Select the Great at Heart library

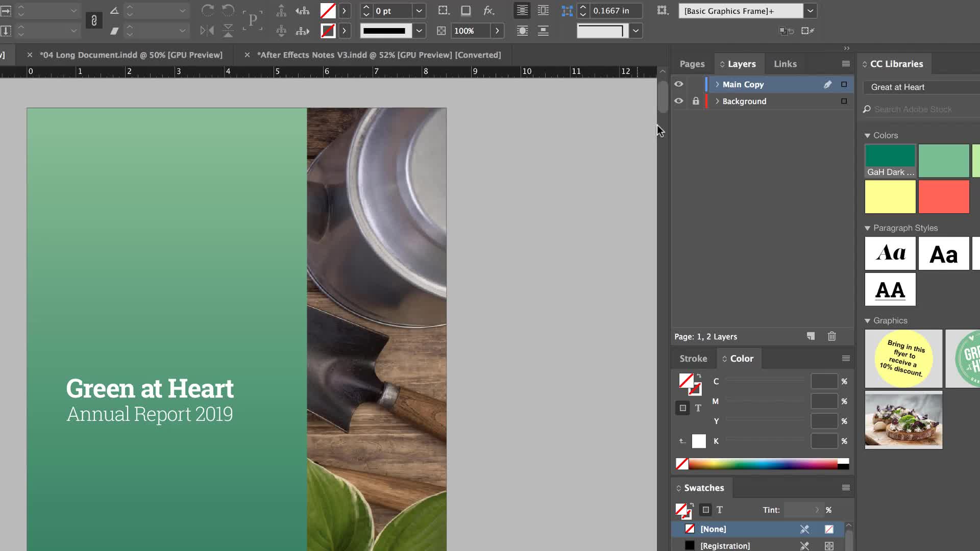click(x=921, y=87)
